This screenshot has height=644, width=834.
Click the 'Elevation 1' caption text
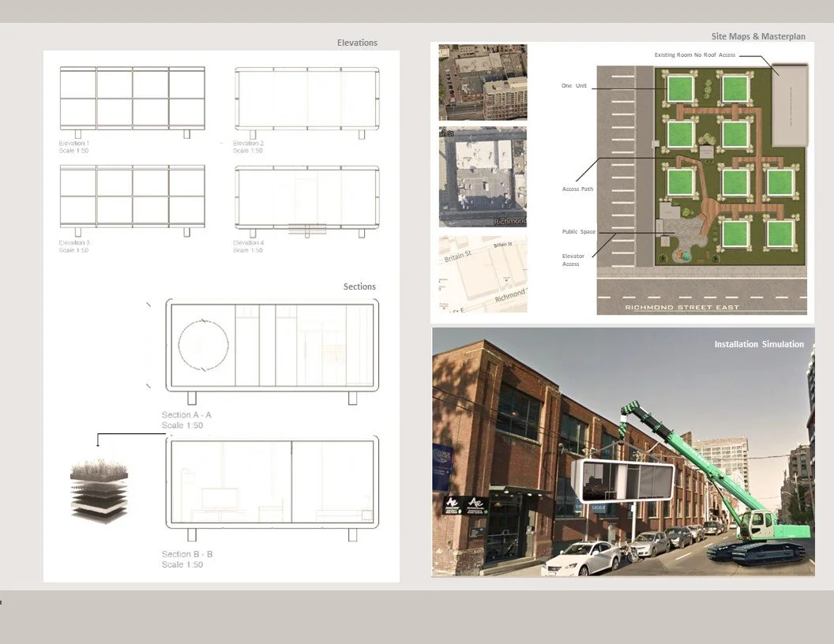click(x=74, y=144)
